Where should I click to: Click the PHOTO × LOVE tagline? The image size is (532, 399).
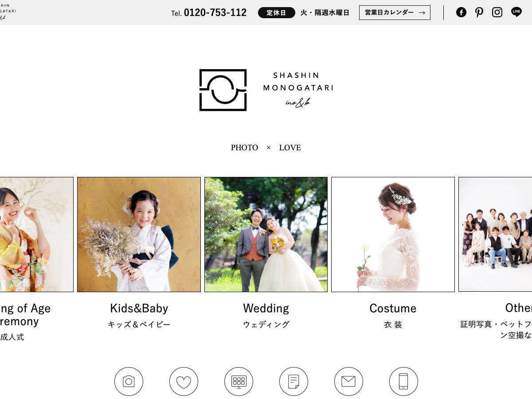point(266,148)
